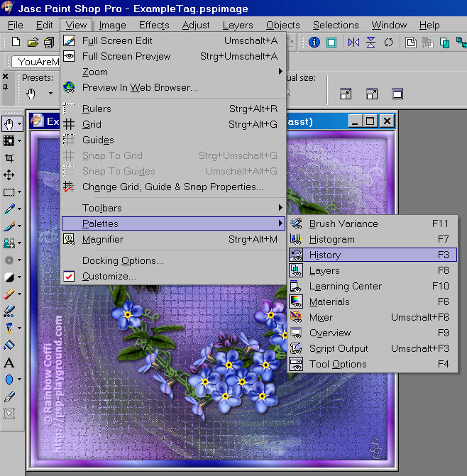
Task: Click the Paste As New Image icon
Action: tap(410, 42)
